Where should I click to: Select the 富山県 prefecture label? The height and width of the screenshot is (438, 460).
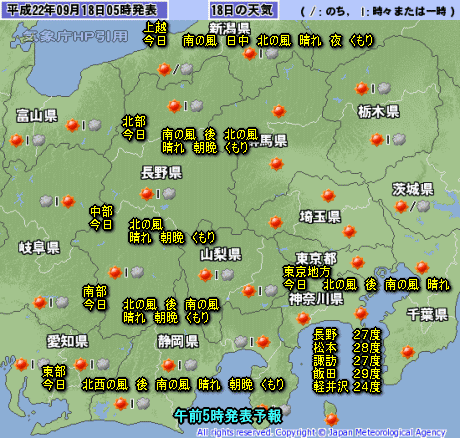pyautogui.click(x=37, y=116)
